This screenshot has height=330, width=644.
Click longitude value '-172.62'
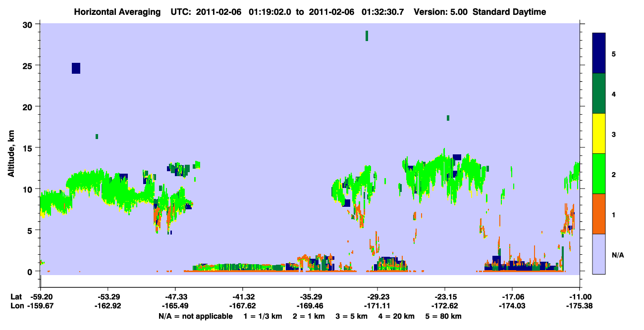[444, 306]
